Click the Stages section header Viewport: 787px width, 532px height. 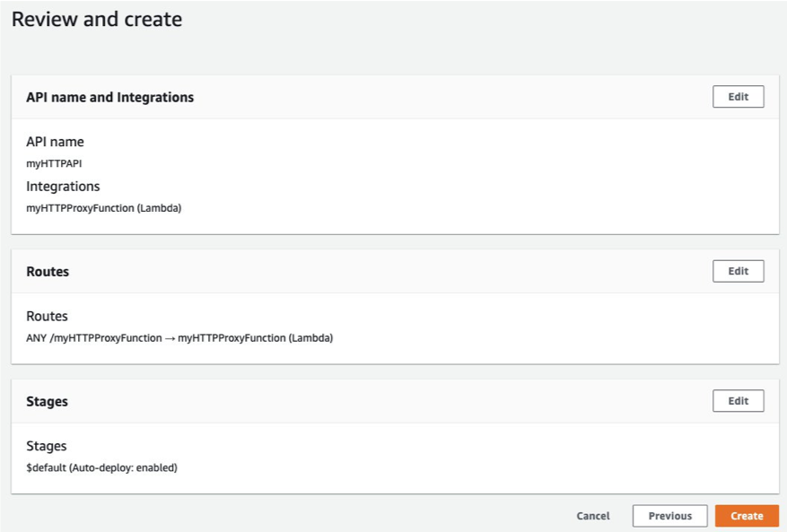click(x=46, y=400)
